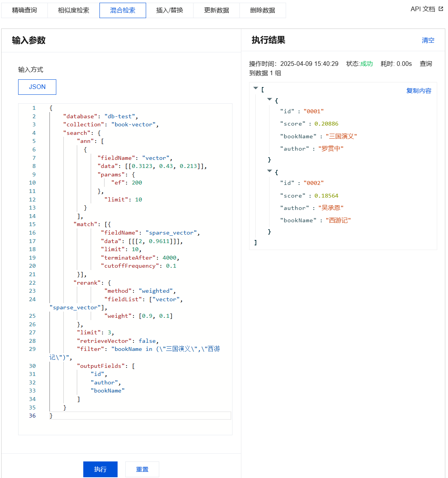Click line number 22 in the gutter
The width and height of the screenshot is (448, 478).
pyautogui.click(x=32, y=283)
